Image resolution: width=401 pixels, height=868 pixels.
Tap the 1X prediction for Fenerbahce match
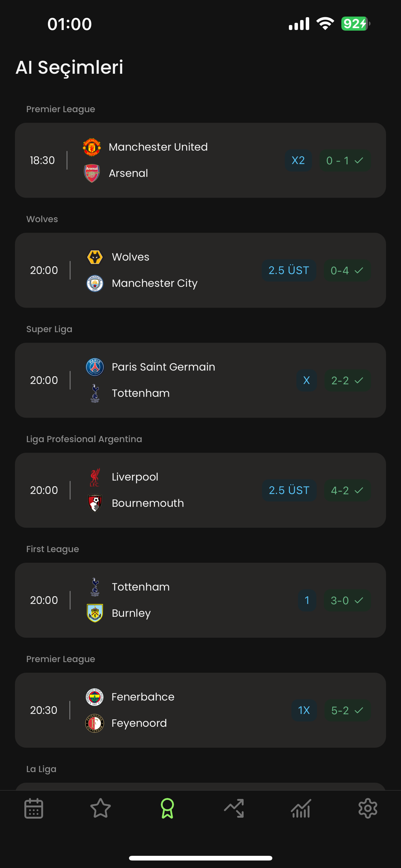point(304,710)
